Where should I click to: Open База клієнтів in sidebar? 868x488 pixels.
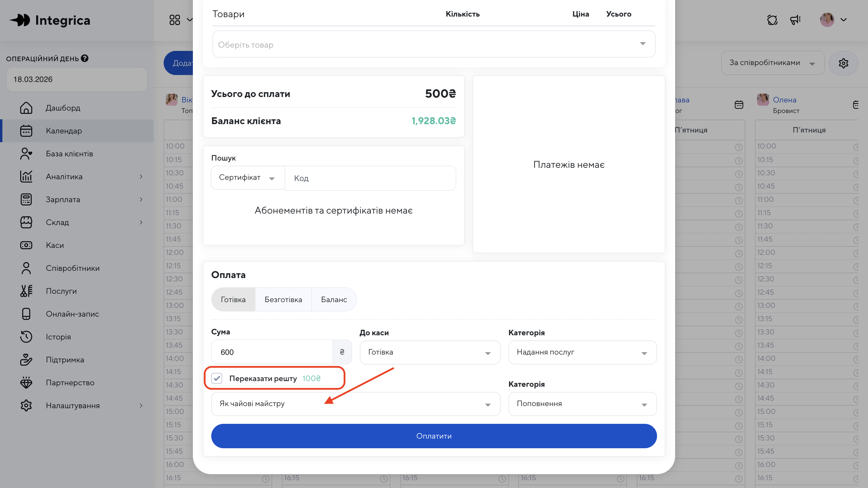click(x=69, y=154)
